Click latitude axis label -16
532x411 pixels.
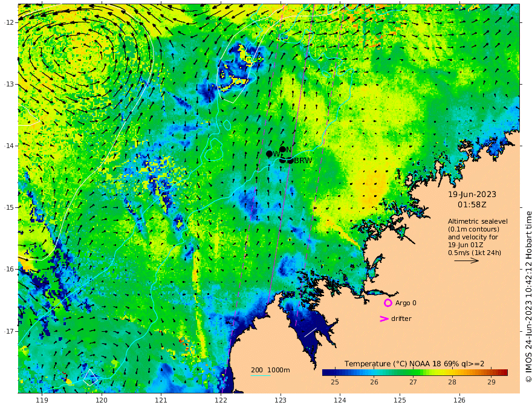(9, 269)
